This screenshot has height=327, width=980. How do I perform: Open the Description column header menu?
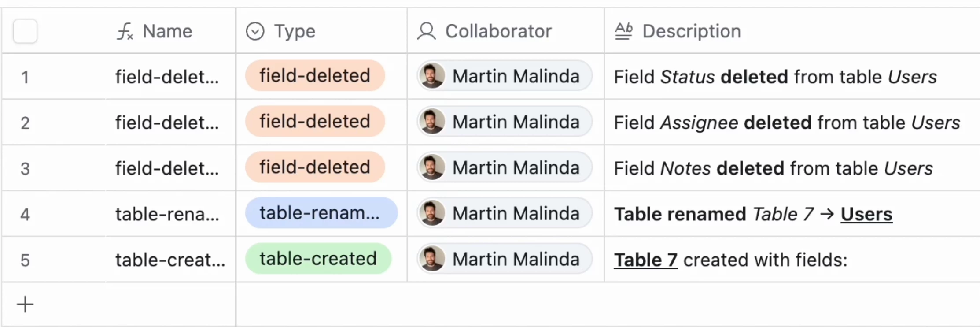tap(691, 31)
